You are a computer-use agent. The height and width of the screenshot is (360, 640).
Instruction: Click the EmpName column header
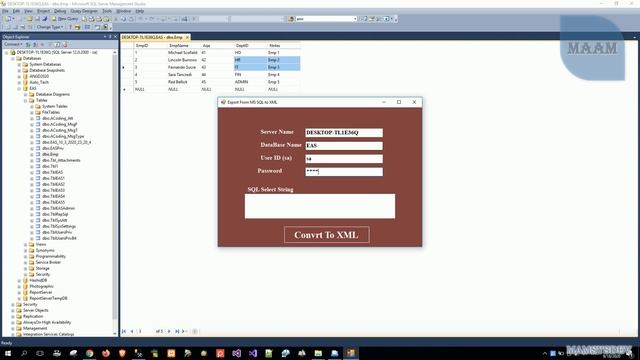point(179,46)
